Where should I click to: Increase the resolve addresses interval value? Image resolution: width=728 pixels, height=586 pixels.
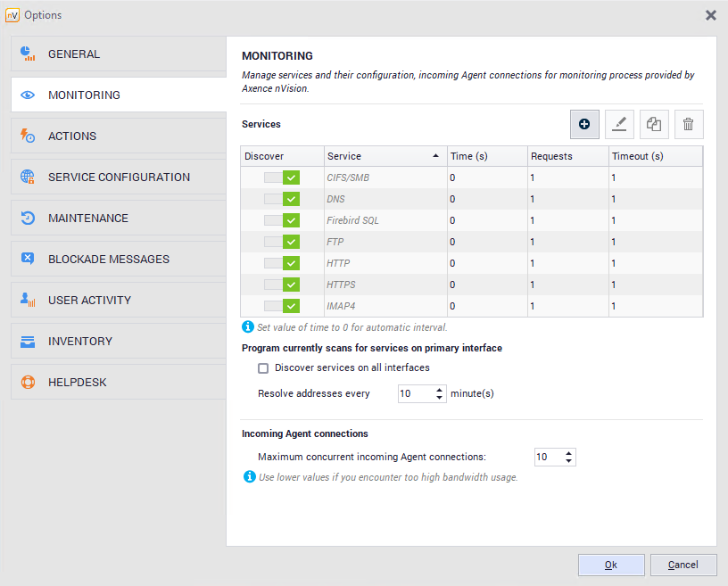pos(440,389)
